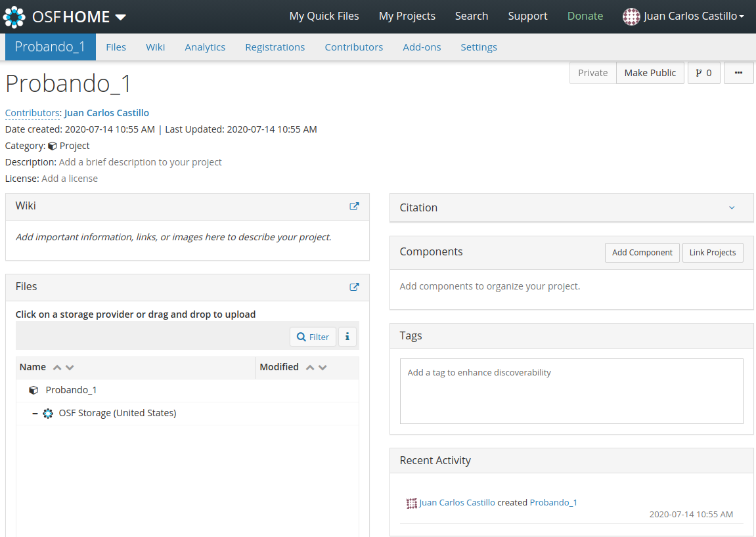Select the Probando_1 row in file tree

(187, 390)
